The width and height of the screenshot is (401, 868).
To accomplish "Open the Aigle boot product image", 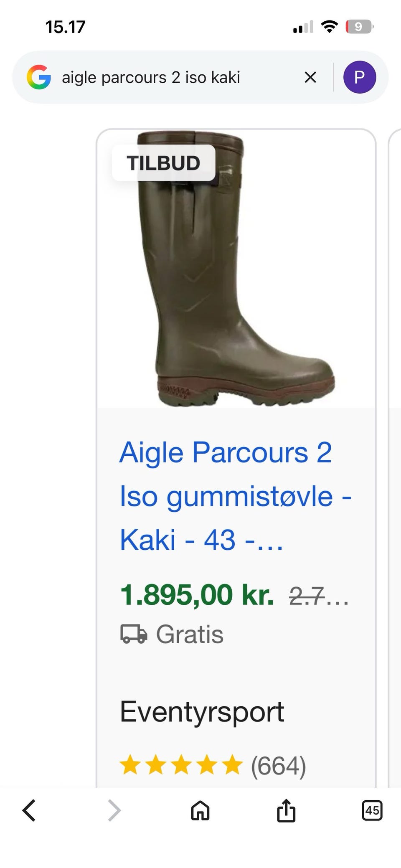I will point(236,269).
